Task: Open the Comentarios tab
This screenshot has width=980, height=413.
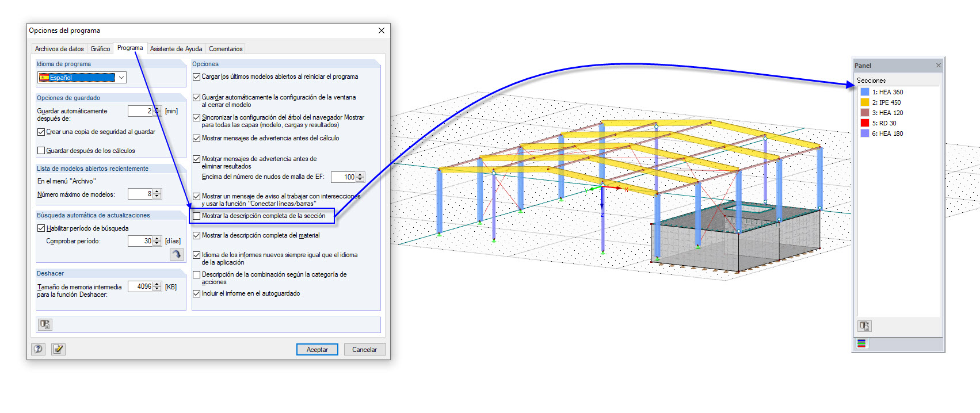Action: click(226, 49)
